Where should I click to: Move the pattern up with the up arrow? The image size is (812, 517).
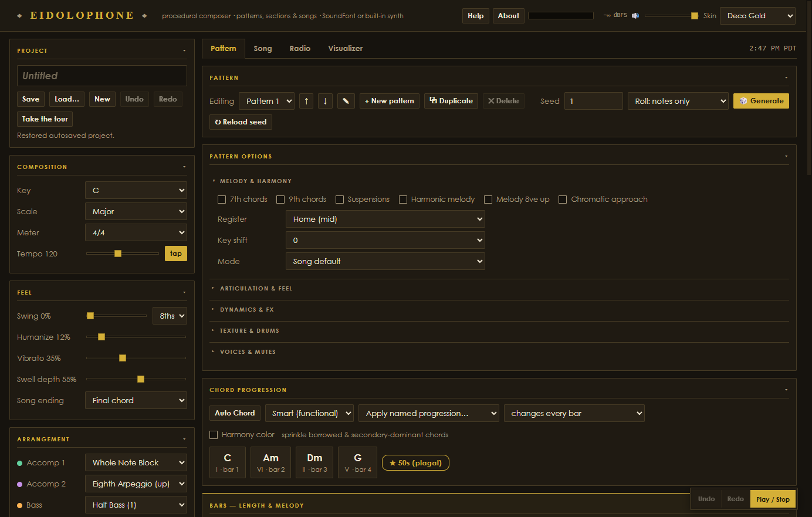tap(306, 101)
